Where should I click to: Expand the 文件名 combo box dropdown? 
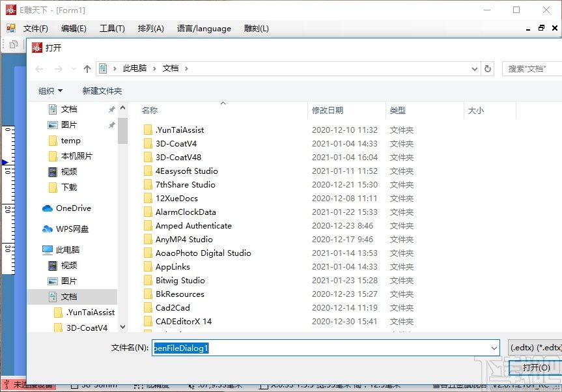tap(494, 348)
